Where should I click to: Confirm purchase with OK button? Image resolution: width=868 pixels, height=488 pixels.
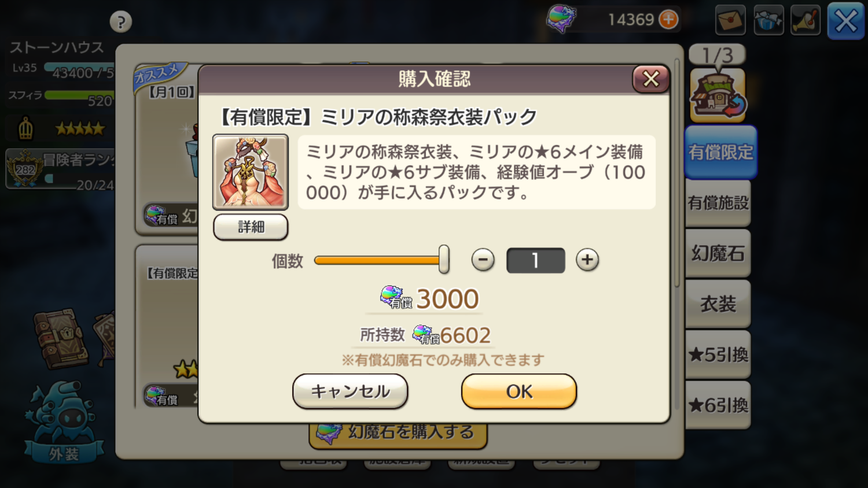point(519,391)
